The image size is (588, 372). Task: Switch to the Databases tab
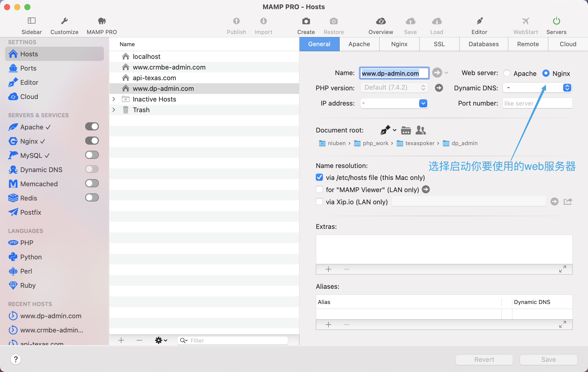484,44
